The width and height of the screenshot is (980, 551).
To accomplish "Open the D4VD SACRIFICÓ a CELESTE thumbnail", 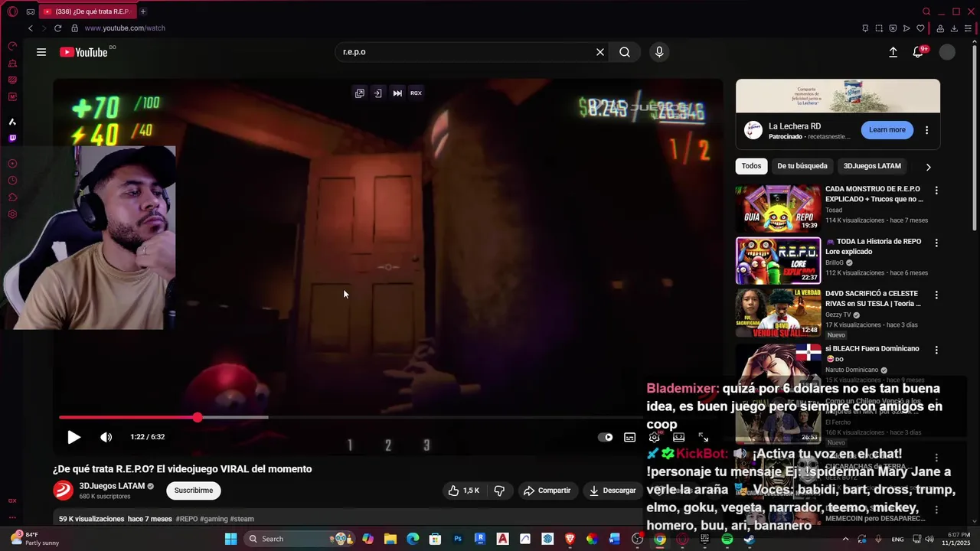I will [x=778, y=313].
